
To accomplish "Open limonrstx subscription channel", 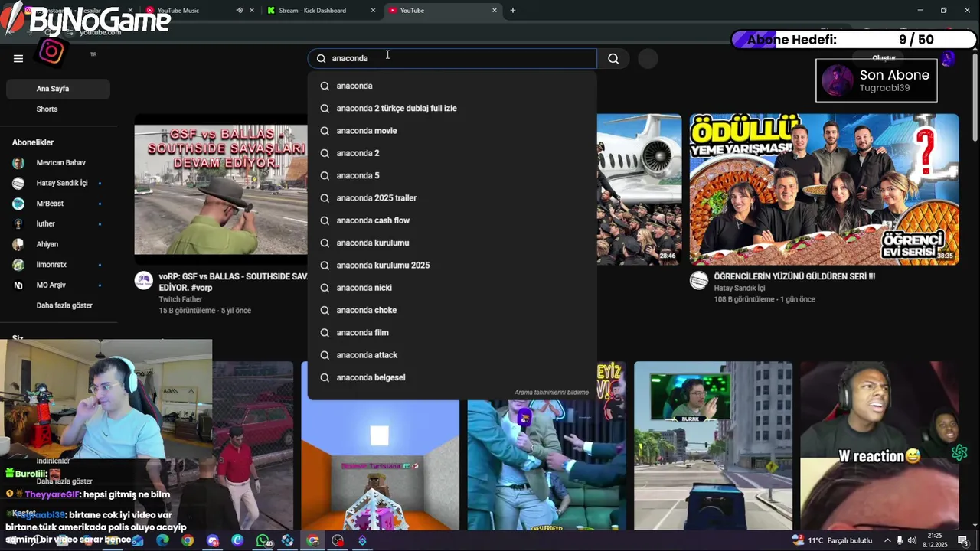I will (x=58, y=265).
